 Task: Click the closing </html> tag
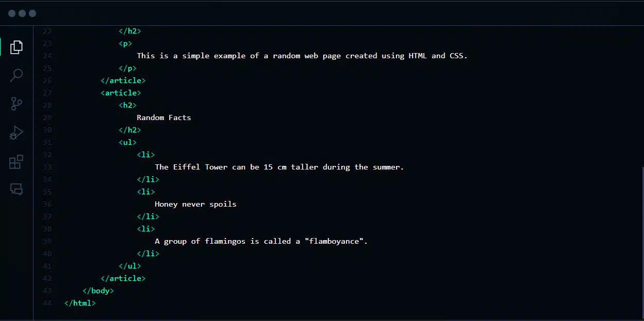pos(80,303)
